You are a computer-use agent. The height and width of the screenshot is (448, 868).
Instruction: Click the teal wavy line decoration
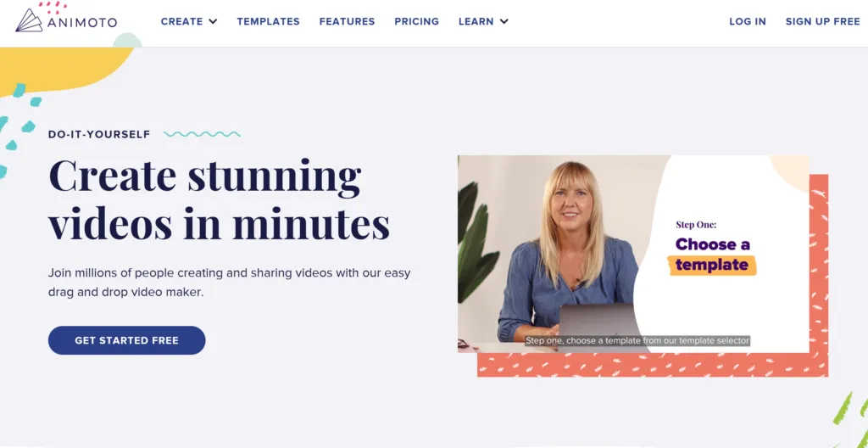[202, 134]
